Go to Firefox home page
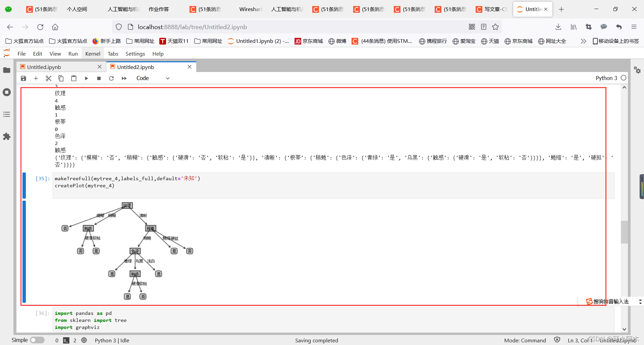 point(55,27)
